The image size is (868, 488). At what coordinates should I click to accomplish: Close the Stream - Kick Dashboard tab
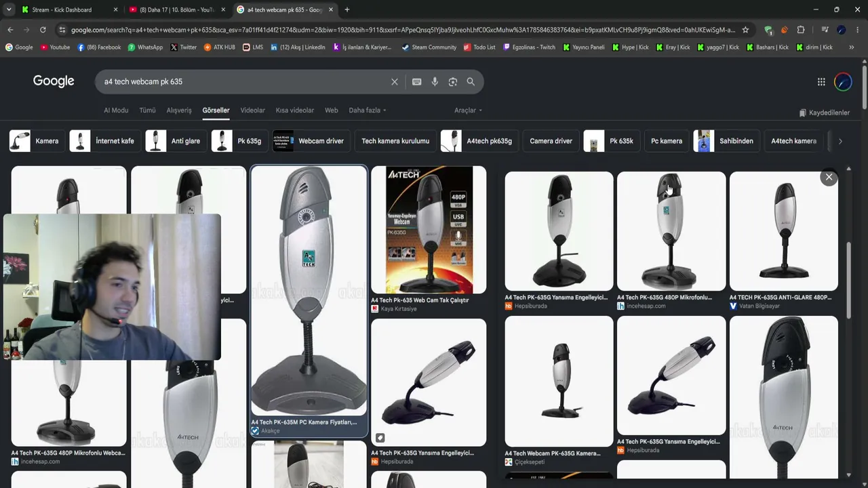pos(115,9)
